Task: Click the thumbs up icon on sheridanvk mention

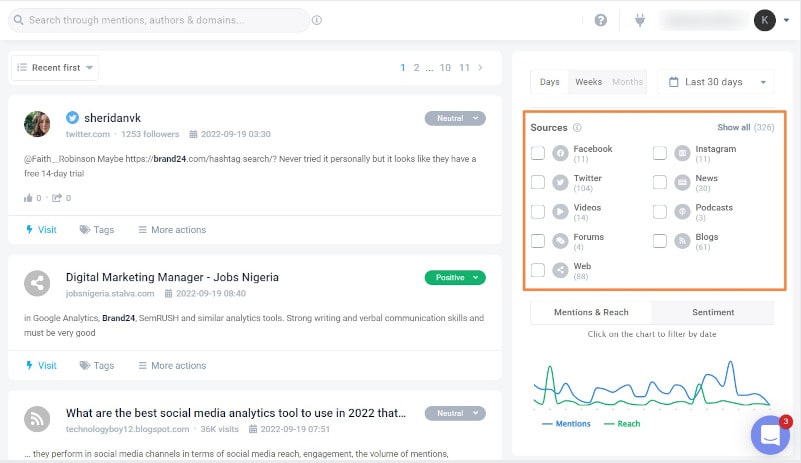Action: [x=29, y=198]
